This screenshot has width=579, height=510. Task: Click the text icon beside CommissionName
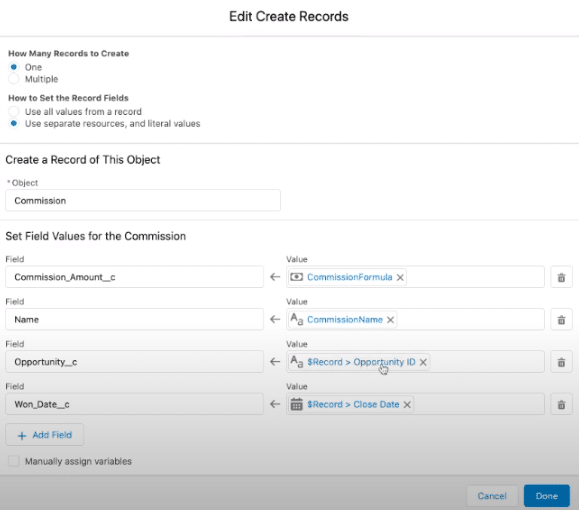pyautogui.click(x=297, y=319)
